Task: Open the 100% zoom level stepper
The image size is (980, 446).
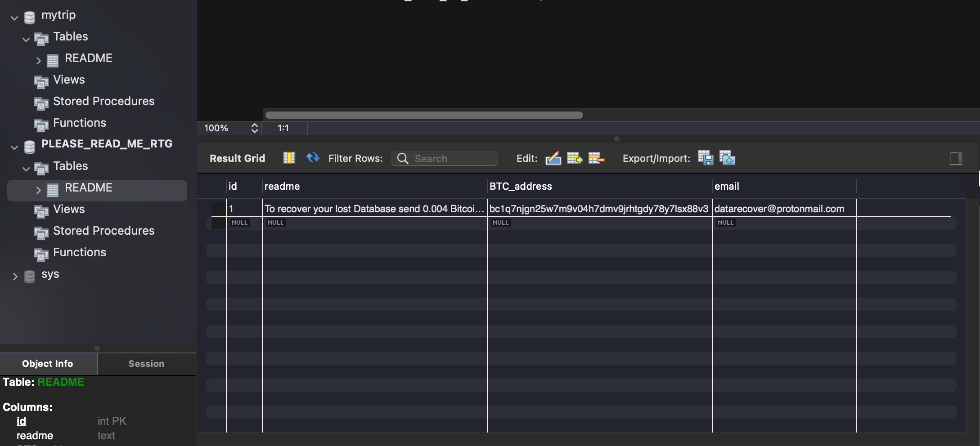Action: (254, 128)
